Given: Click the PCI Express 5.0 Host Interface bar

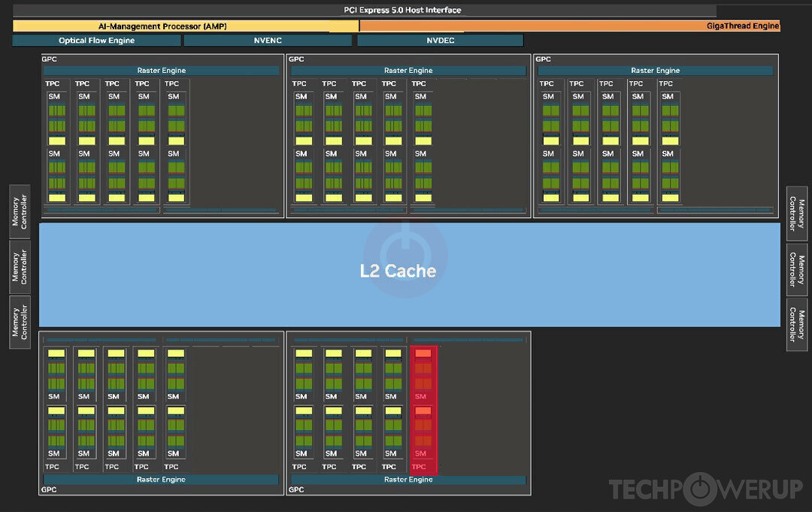Looking at the screenshot, I should click(x=365, y=10).
